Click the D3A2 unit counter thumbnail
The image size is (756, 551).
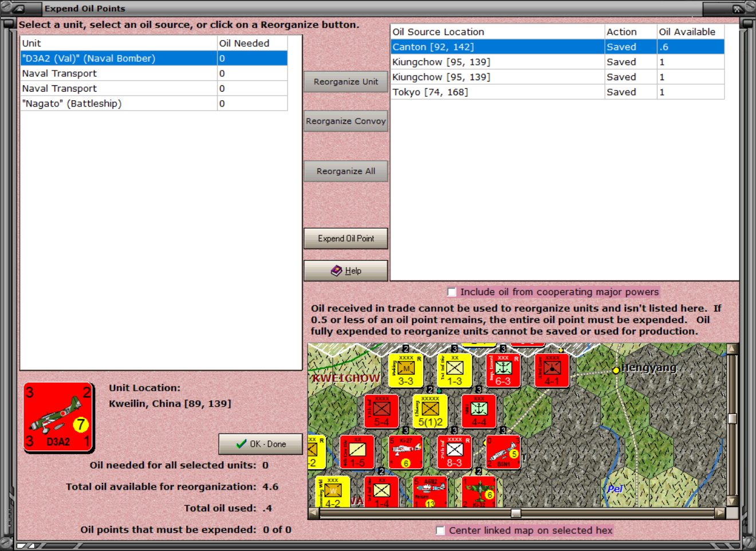(x=58, y=418)
